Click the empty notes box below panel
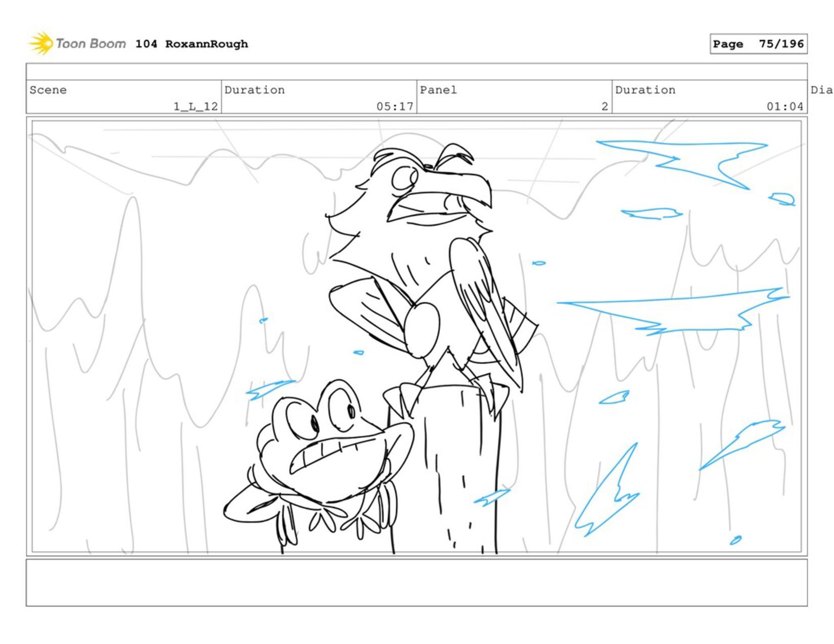The image size is (834, 644). [416, 582]
